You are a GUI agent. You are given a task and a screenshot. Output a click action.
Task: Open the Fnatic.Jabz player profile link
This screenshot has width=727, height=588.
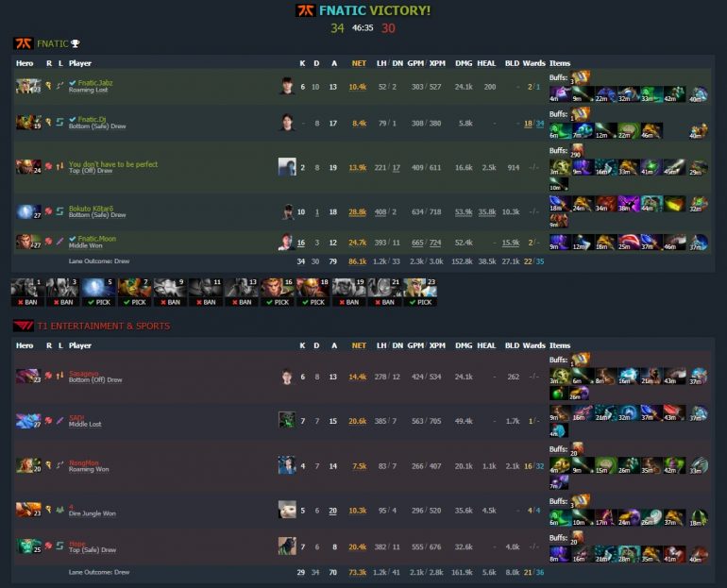95,82
